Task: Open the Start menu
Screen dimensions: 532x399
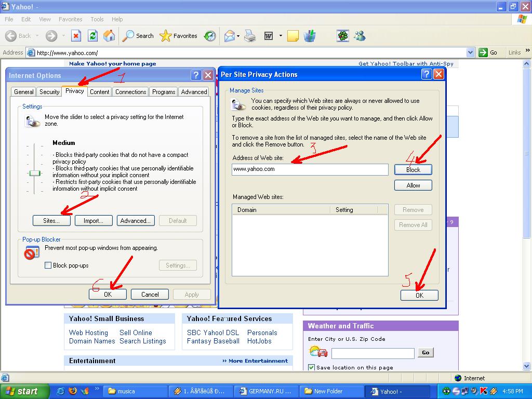Action: [24, 391]
